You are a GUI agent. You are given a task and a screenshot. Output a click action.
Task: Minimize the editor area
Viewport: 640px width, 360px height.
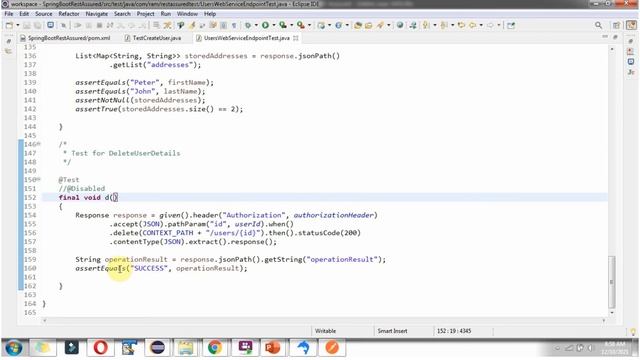[x=605, y=37]
